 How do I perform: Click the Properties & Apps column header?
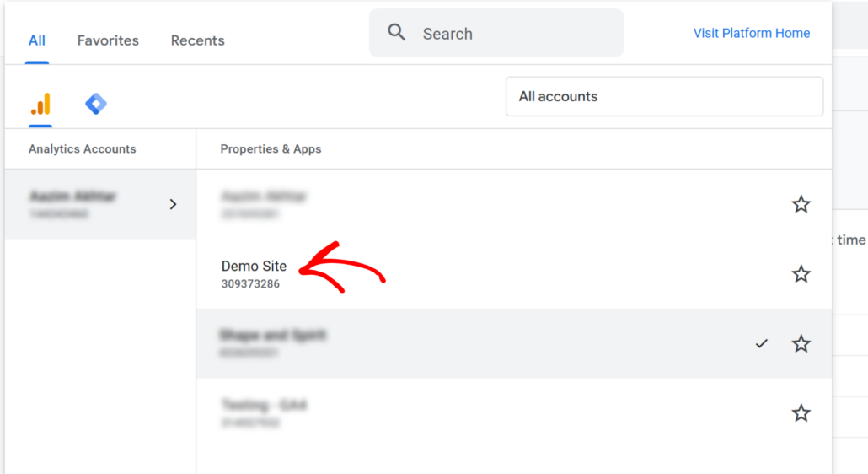coord(271,149)
